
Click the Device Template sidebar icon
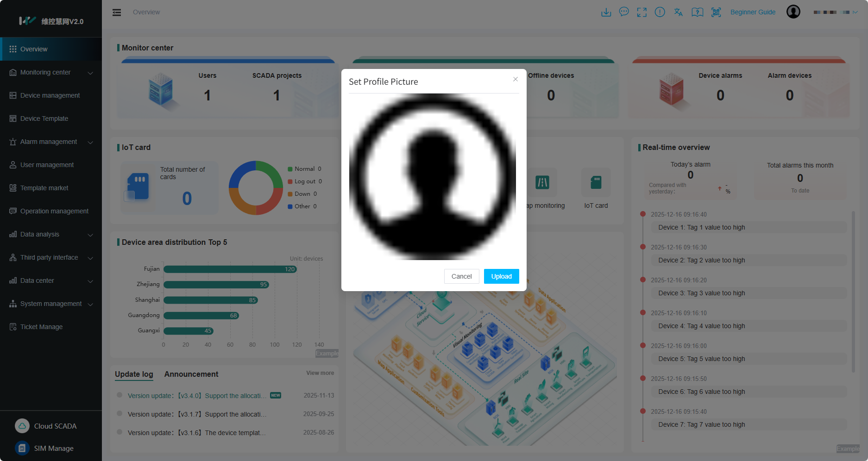[13, 118]
